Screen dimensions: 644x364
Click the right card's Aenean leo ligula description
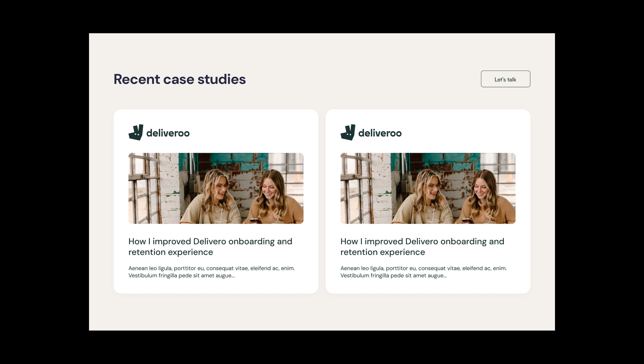click(x=424, y=272)
